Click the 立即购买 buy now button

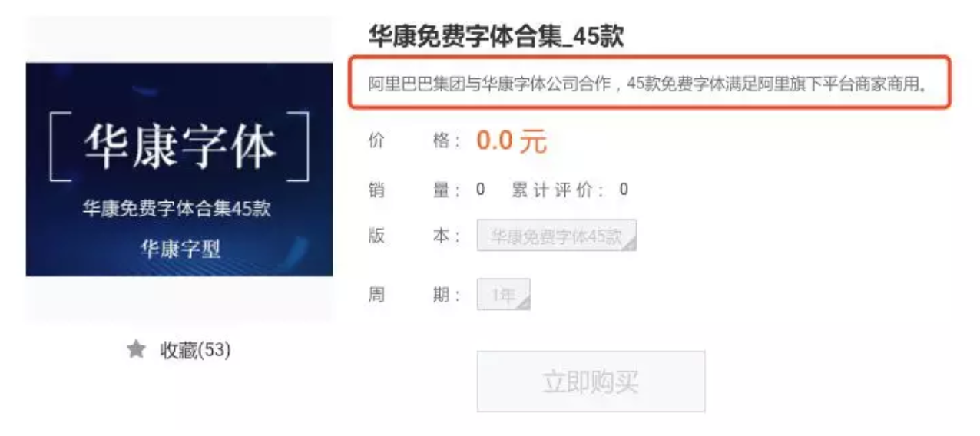pos(591,381)
